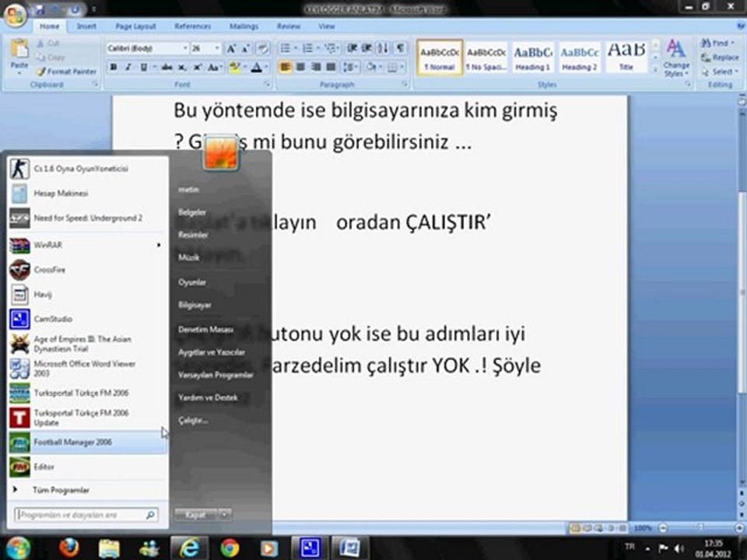The width and height of the screenshot is (747, 560).
Task: Click Justify alignment icon
Action: [x=331, y=67]
